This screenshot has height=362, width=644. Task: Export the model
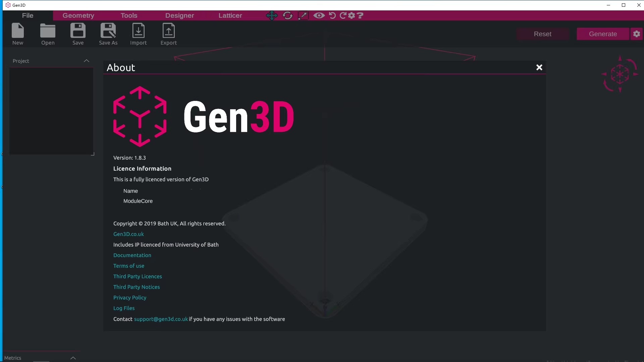coord(168,34)
